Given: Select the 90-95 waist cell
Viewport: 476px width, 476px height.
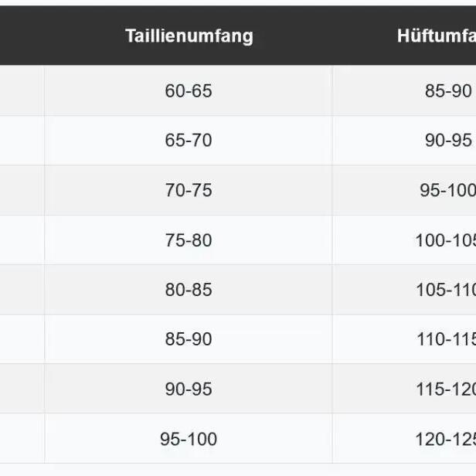Looking at the screenshot, I should coord(189,389).
